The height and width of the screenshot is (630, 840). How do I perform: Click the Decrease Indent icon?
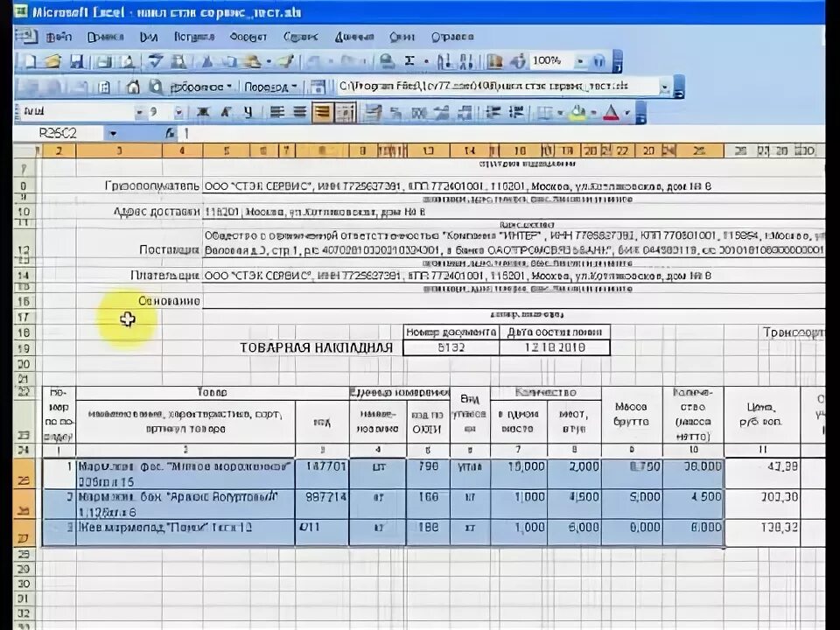[493, 113]
